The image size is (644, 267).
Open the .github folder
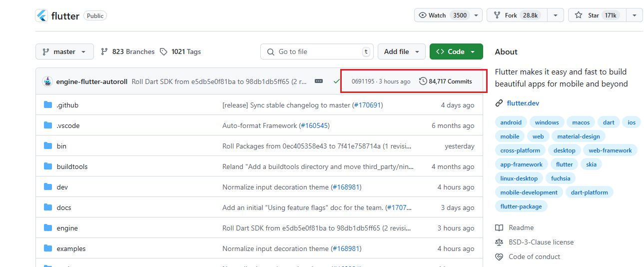[x=67, y=105]
